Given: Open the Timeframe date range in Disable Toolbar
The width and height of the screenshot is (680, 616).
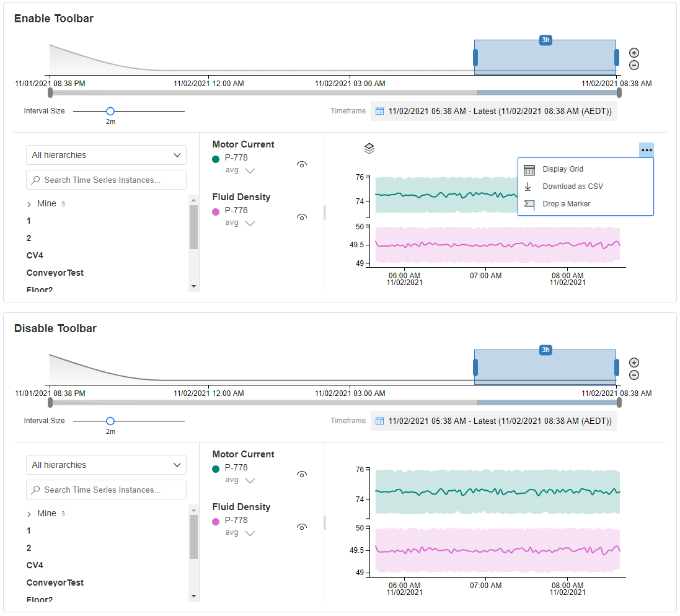Looking at the screenshot, I should (x=493, y=421).
